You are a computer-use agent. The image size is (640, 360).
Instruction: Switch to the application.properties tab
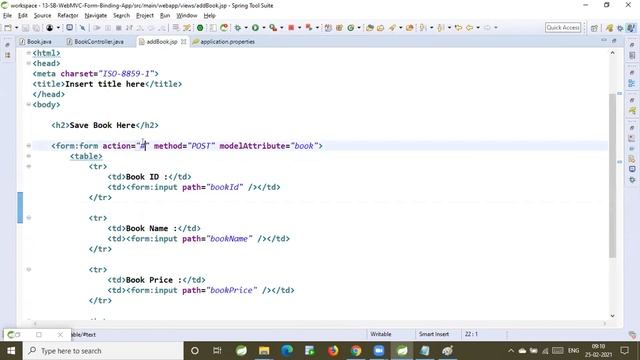224,42
